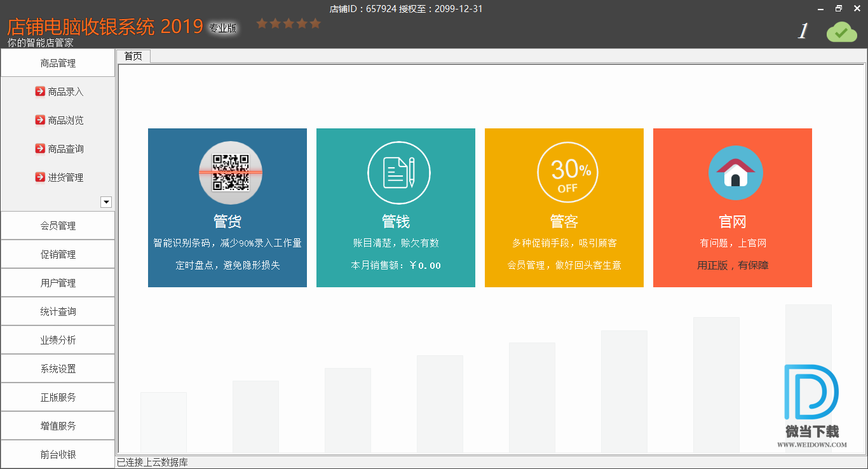The height and width of the screenshot is (469, 868).
Task: Click the document and pen icon
Action: [398, 173]
